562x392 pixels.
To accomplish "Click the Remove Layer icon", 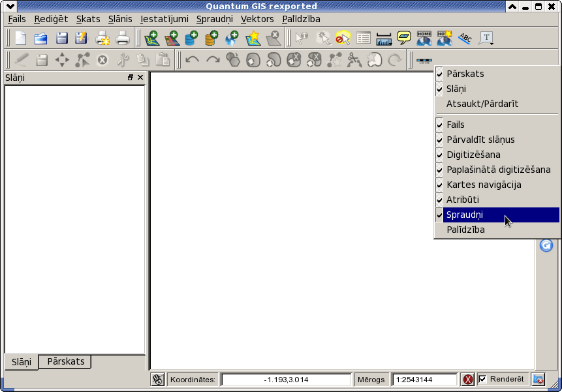I will click(273, 38).
